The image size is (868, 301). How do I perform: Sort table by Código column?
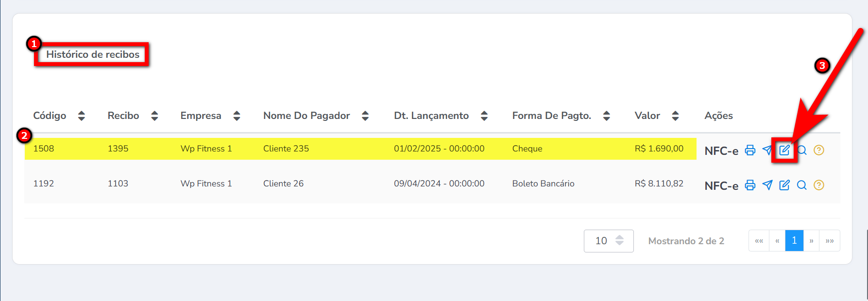[x=82, y=116]
